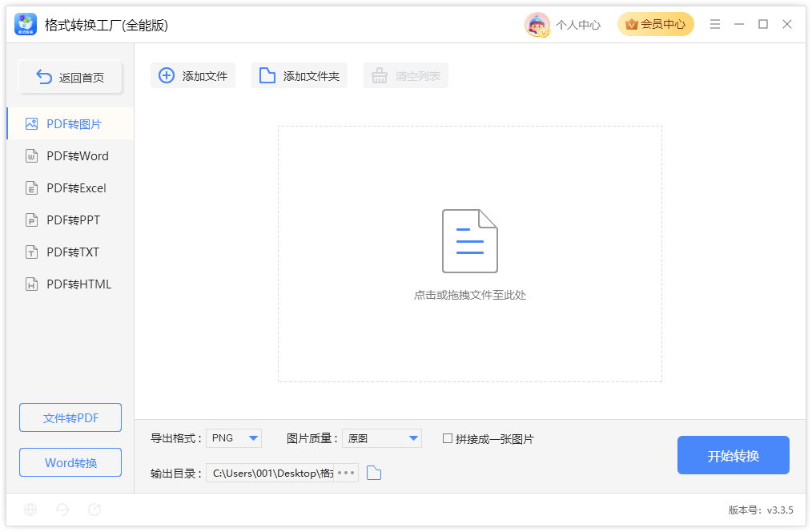This screenshot has width=812, height=532.
Task: Click the document icon in drop area
Action: pyautogui.click(x=470, y=241)
